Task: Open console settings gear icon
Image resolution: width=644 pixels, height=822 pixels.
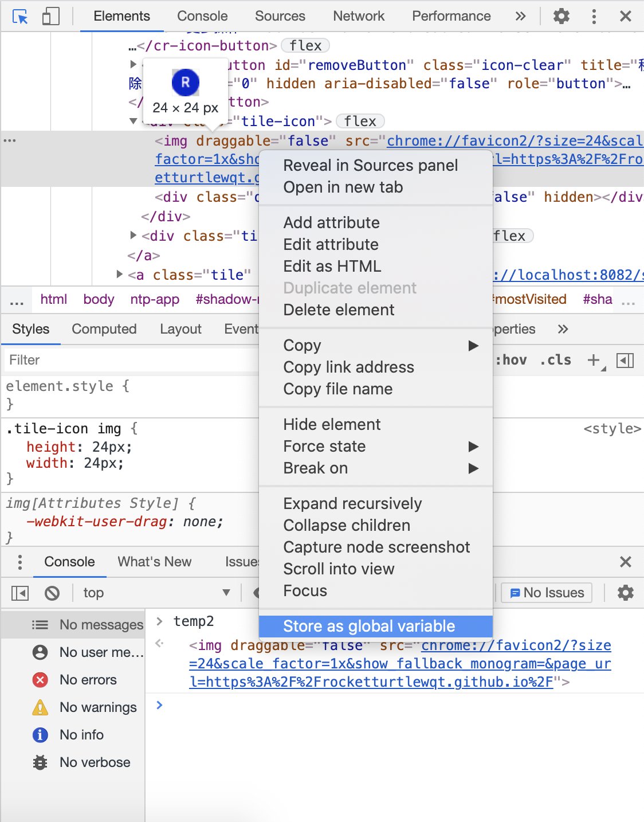Action: pos(625,593)
